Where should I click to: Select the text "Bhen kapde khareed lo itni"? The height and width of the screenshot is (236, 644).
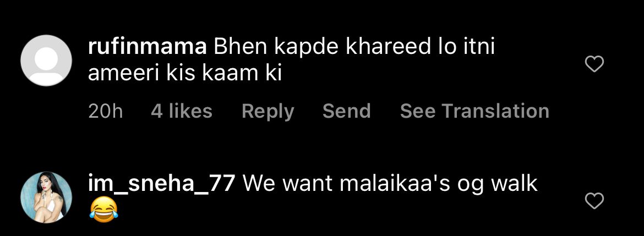pos(355,48)
